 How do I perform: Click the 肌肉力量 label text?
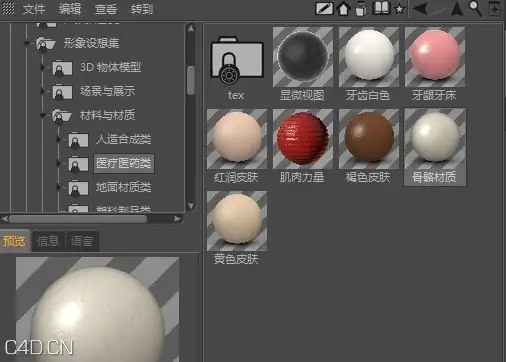click(302, 177)
